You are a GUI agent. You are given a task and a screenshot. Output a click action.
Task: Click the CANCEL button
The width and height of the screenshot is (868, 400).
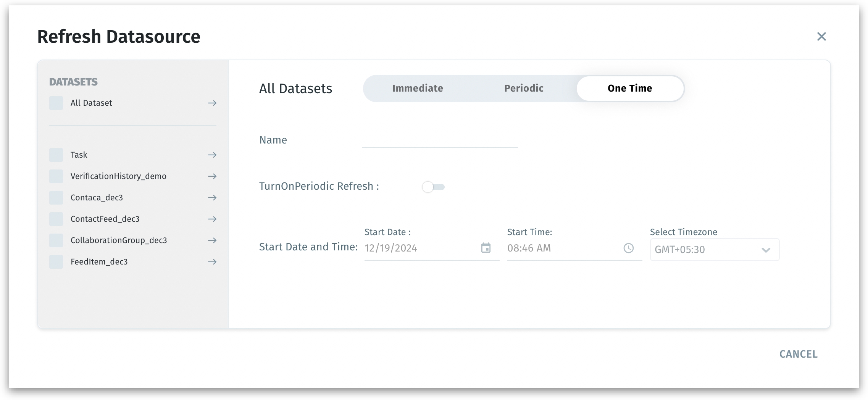(x=798, y=354)
